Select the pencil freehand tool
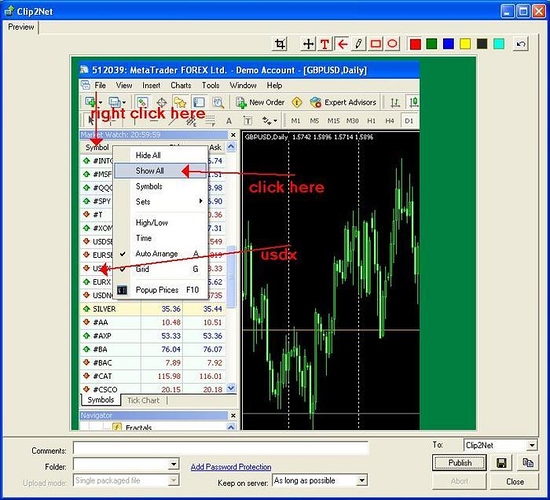 click(x=358, y=44)
